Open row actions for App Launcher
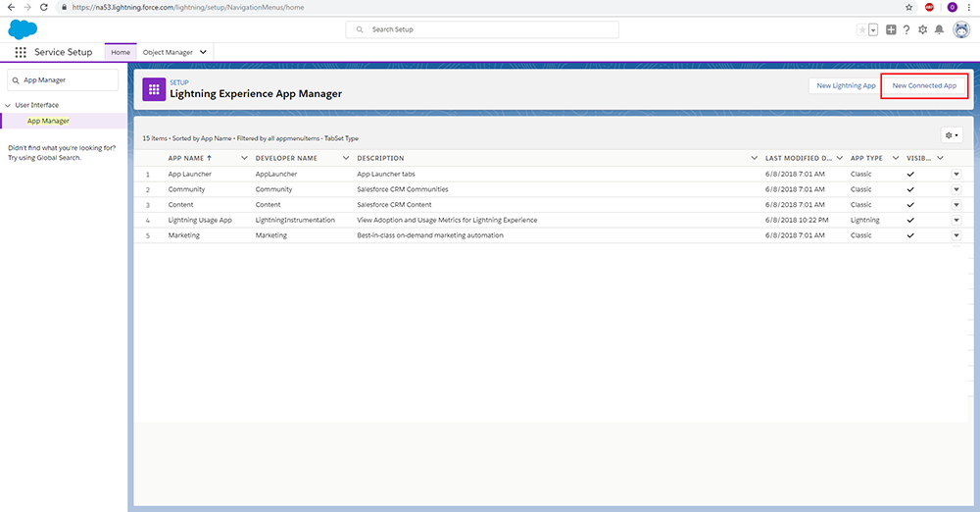980x512 pixels. (x=956, y=174)
